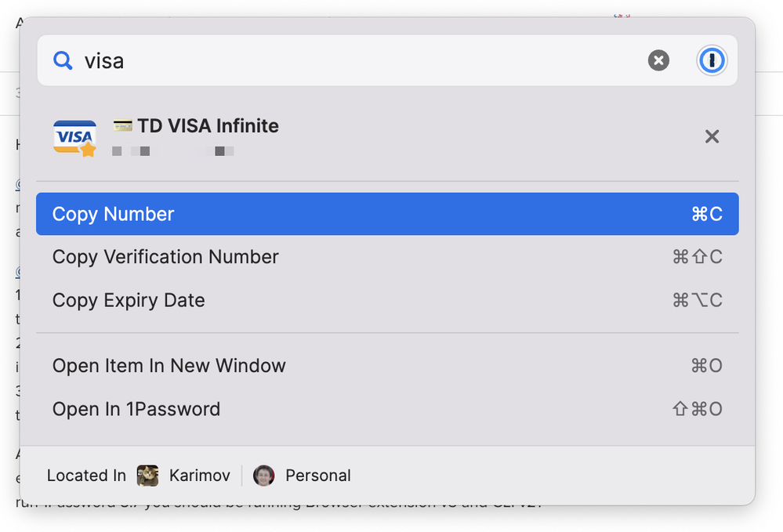Select Open In 1Password
This screenshot has width=783, height=532.
coord(136,409)
